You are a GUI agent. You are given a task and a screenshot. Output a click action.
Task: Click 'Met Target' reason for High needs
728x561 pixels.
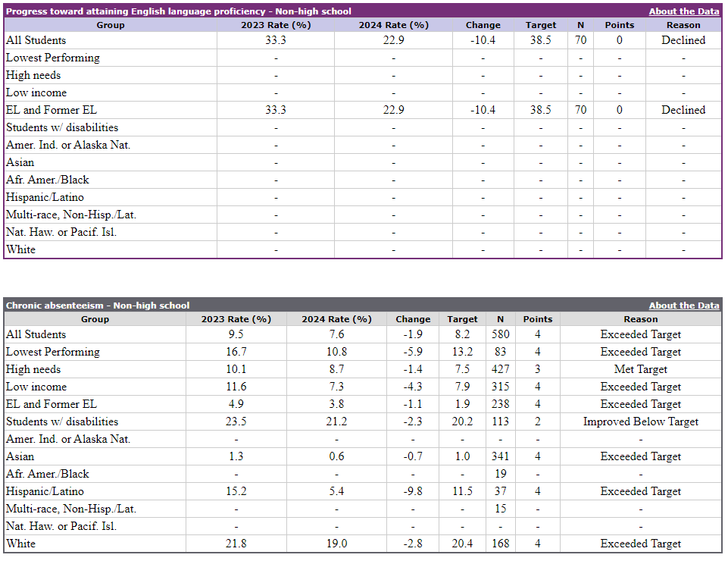click(x=641, y=369)
